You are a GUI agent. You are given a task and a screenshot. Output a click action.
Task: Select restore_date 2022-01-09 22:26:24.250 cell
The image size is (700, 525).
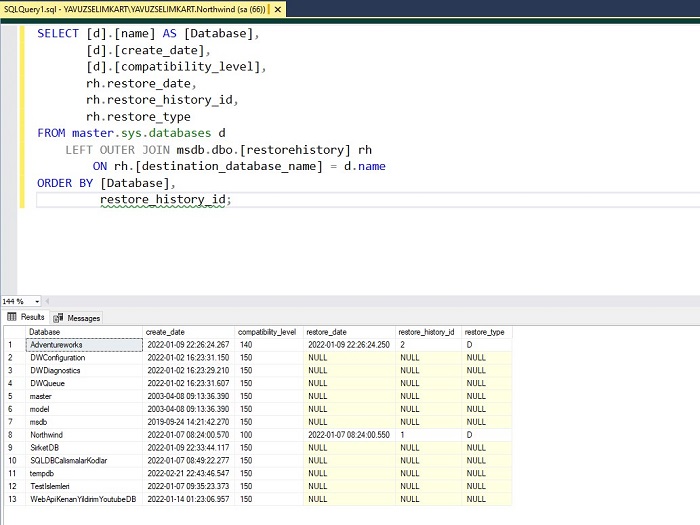pyautogui.click(x=349, y=345)
